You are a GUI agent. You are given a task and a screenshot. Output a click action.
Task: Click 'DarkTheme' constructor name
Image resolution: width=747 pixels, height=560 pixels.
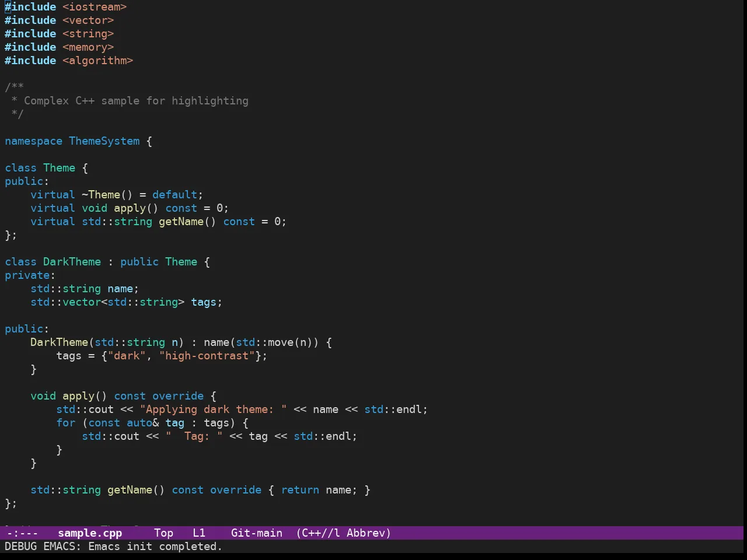click(60, 342)
